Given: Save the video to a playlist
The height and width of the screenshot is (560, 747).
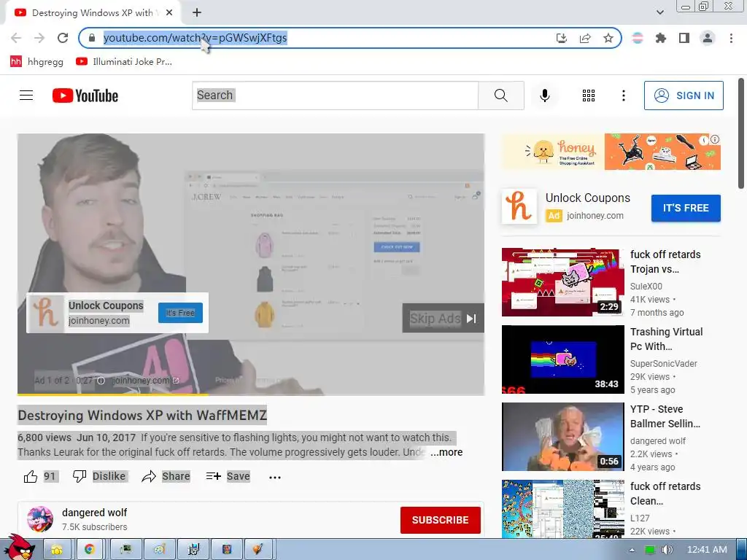Looking at the screenshot, I should [228, 476].
